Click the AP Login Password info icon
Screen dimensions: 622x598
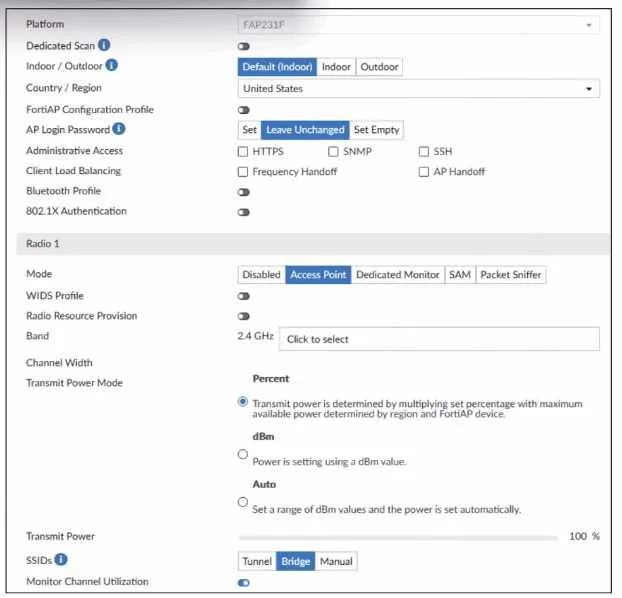(119, 129)
